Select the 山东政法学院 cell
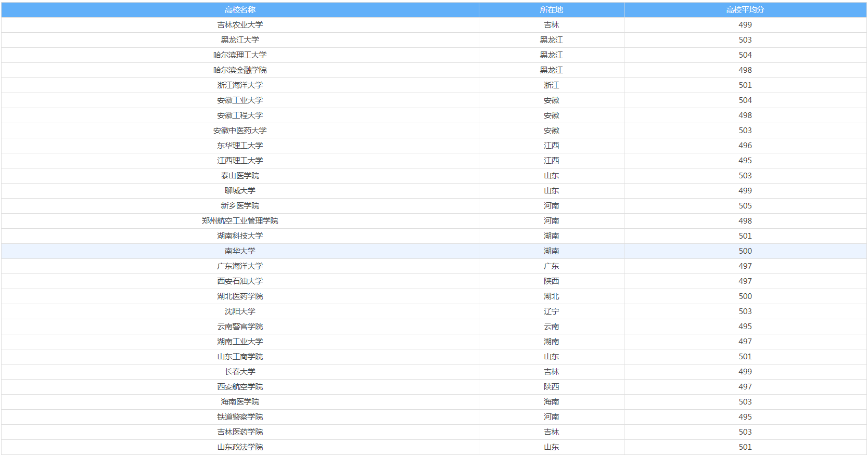Image resolution: width=868 pixels, height=456 pixels. pyautogui.click(x=240, y=447)
